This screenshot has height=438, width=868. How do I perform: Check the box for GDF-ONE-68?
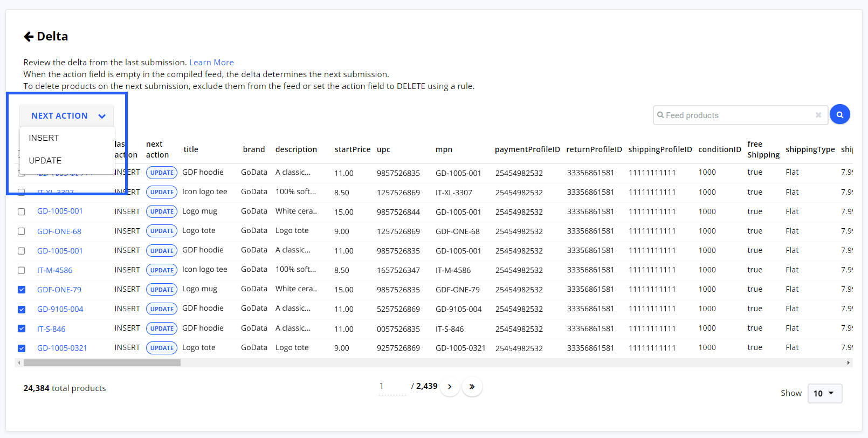(x=22, y=231)
